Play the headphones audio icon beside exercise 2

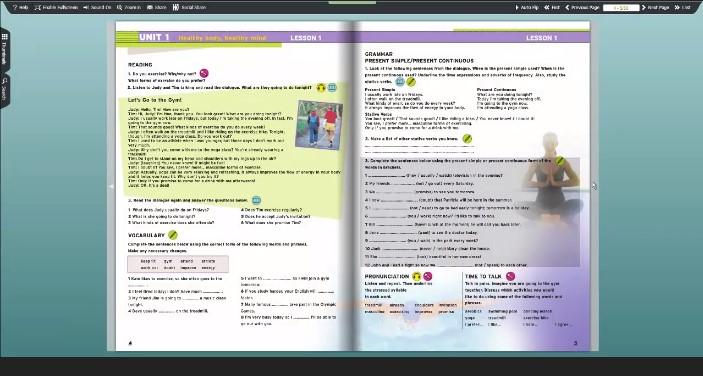pyautogui.click(x=321, y=88)
